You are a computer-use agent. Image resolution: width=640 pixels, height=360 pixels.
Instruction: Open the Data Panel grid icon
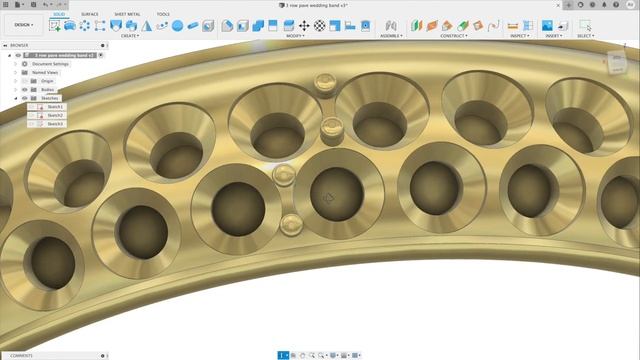pyautogui.click(x=6, y=5)
